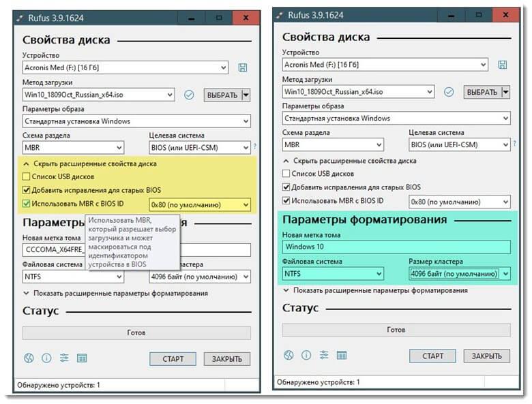Enable 'Список USB дисков' checkbox in left window
The image size is (532, 404).
(26, 176)
